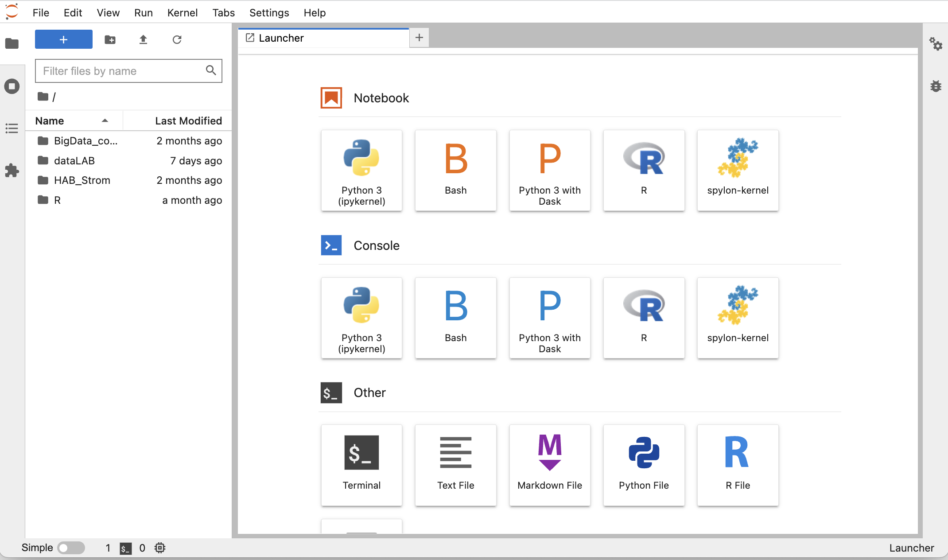Create a new folder using toolbar icon

[110, 39]
